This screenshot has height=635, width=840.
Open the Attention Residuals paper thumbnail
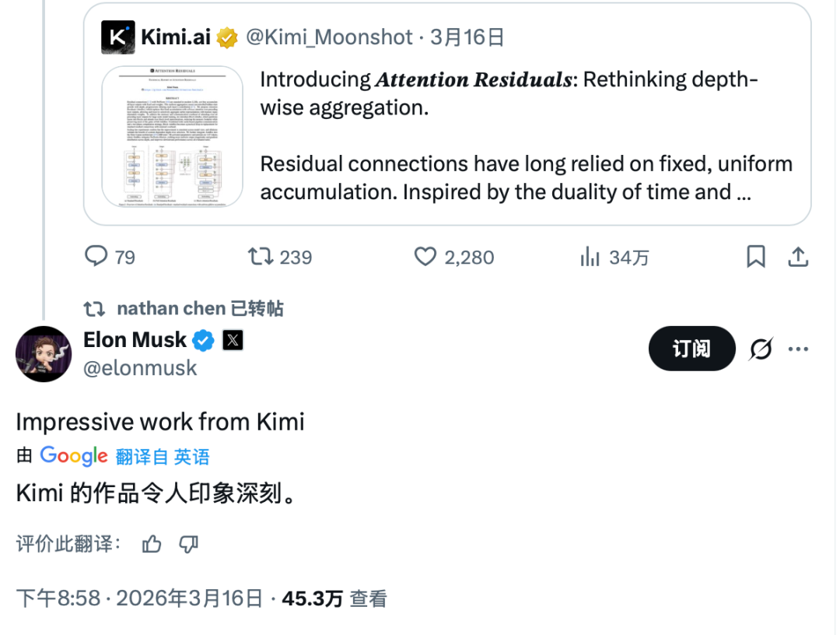coord(173,136)
